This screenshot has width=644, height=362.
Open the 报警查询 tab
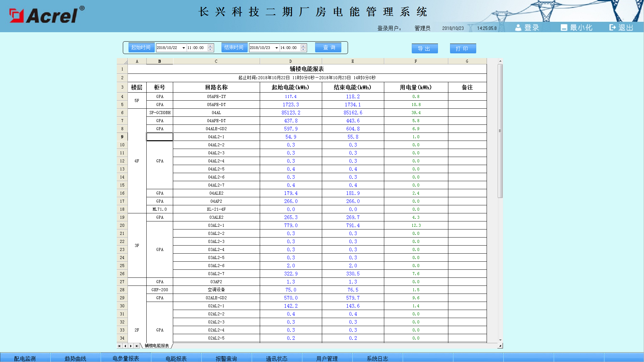click(x=227, y=358)
